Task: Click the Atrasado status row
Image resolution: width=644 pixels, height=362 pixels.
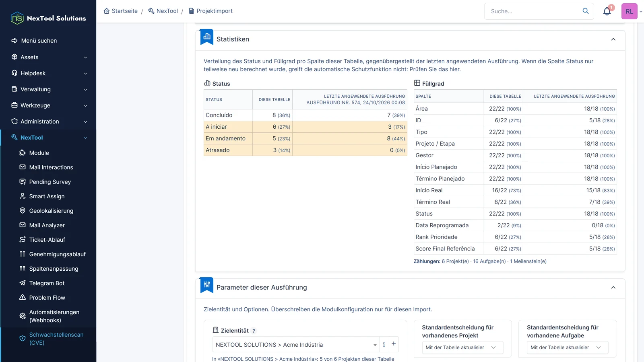Action: 305,150
